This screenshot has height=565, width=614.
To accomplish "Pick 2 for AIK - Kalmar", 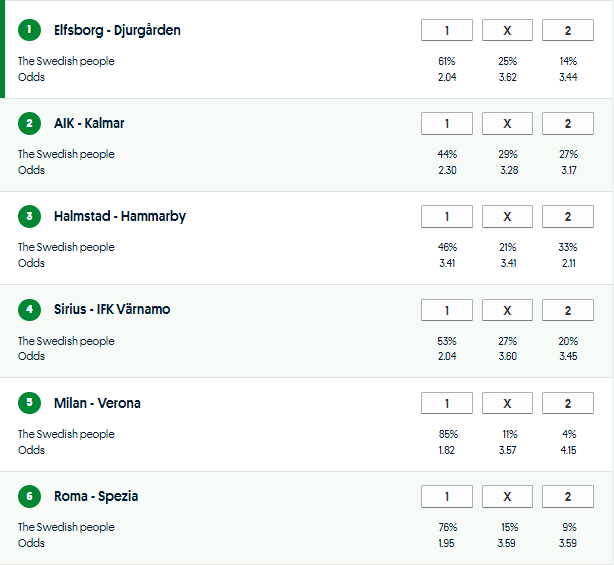I will [x=567, y=124].
